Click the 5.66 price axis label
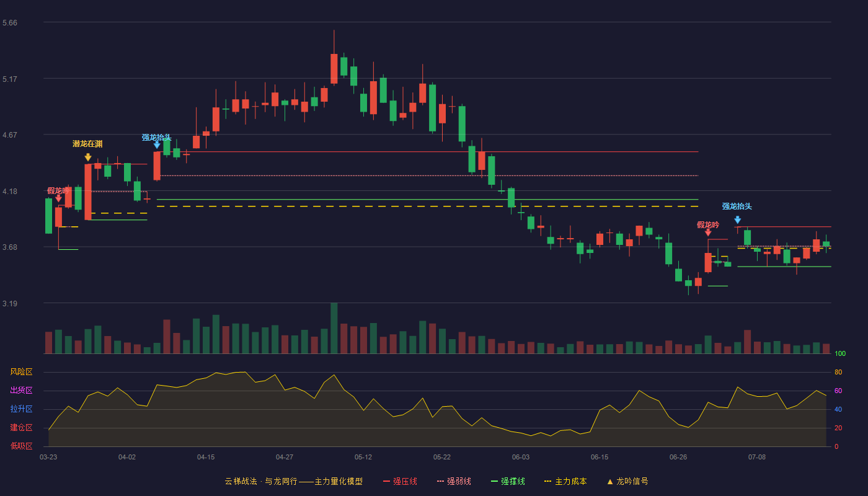 click(10, 23)
